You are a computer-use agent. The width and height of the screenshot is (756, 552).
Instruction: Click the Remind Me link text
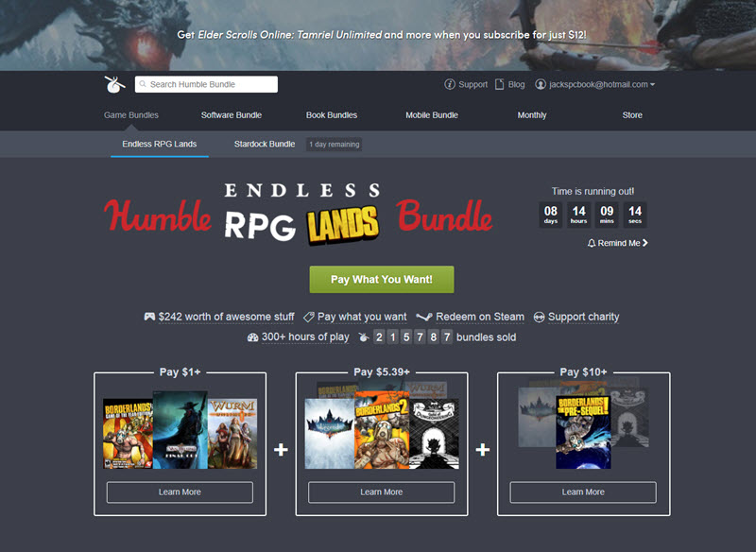coord(619,243)
